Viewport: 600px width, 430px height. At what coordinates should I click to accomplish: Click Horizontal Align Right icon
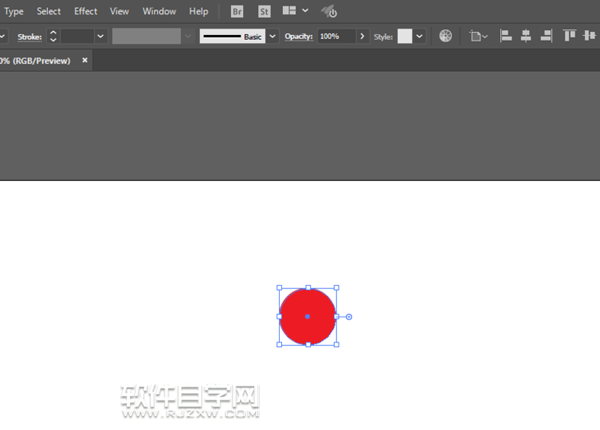pos(546,36)
